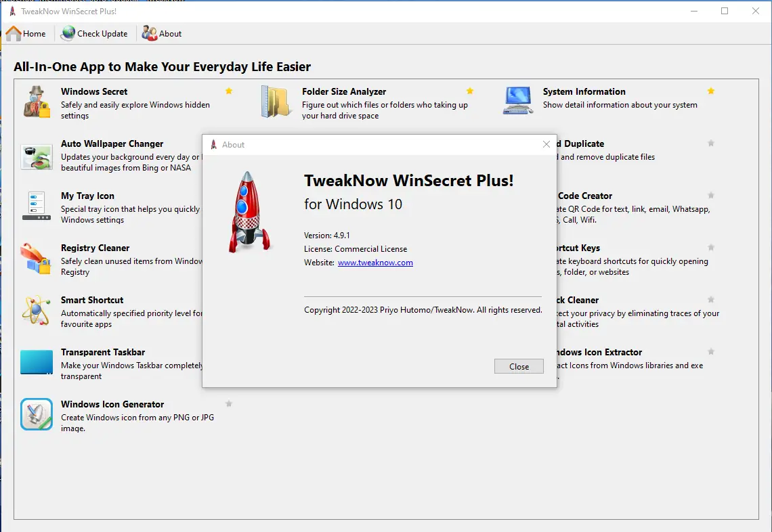Toggle the Folder Size Analyzer favorite star
The width and height of the screenshot is (772, 532).
[x=470, y=91]
